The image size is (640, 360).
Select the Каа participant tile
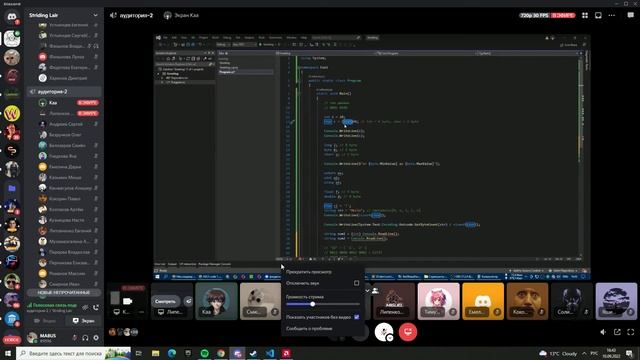point(216,301)
